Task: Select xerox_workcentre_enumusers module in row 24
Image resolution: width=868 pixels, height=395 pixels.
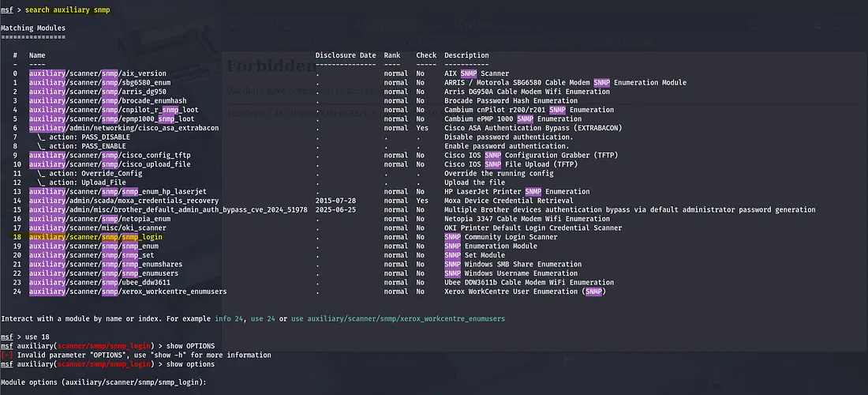Action: pos(128,292)
